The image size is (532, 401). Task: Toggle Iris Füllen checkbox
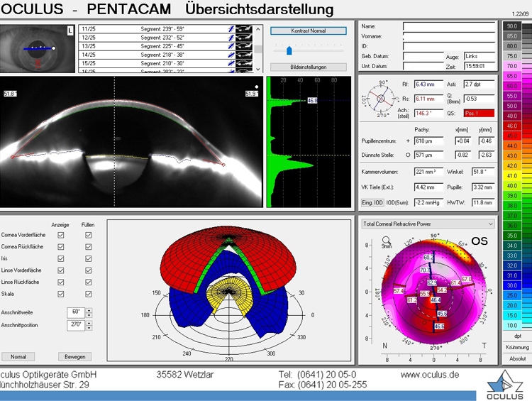click(89, 259)
